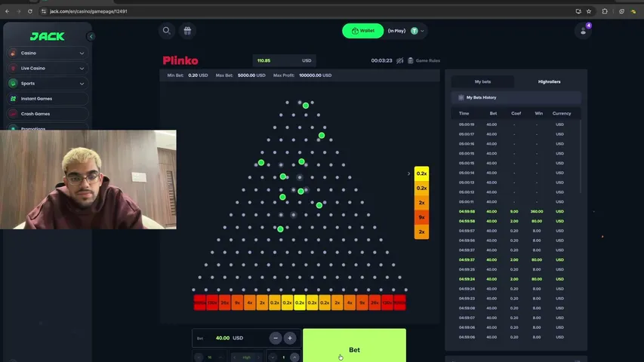This screenshot has height=362, width=644.
Task: Decrease the ball count below 1
Action: pos(273,357)
